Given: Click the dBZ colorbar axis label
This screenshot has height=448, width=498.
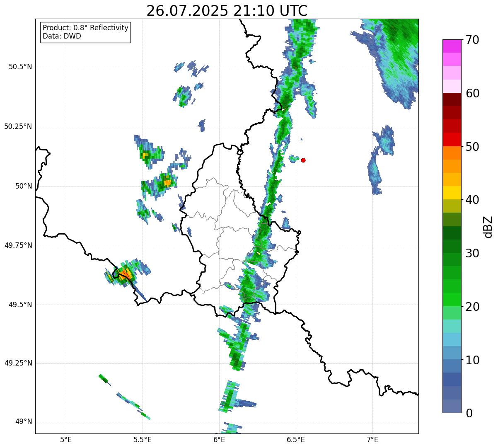Looking at the screenshot, I should click(488, 226).
